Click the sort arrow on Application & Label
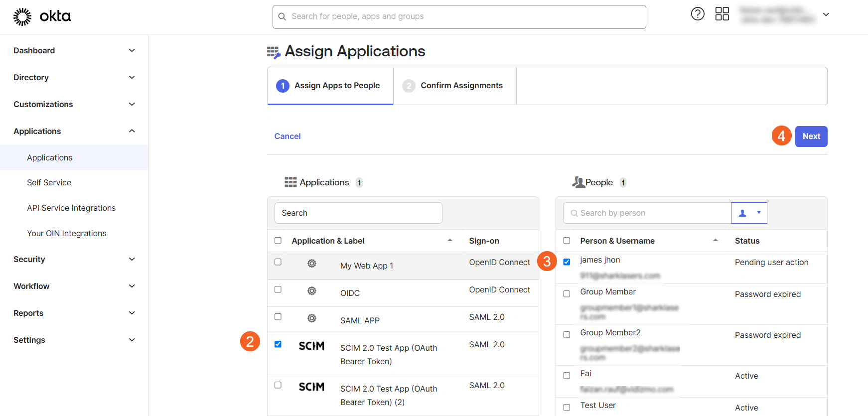The height and width of the screenshot is (416, 868). (449, 241)
